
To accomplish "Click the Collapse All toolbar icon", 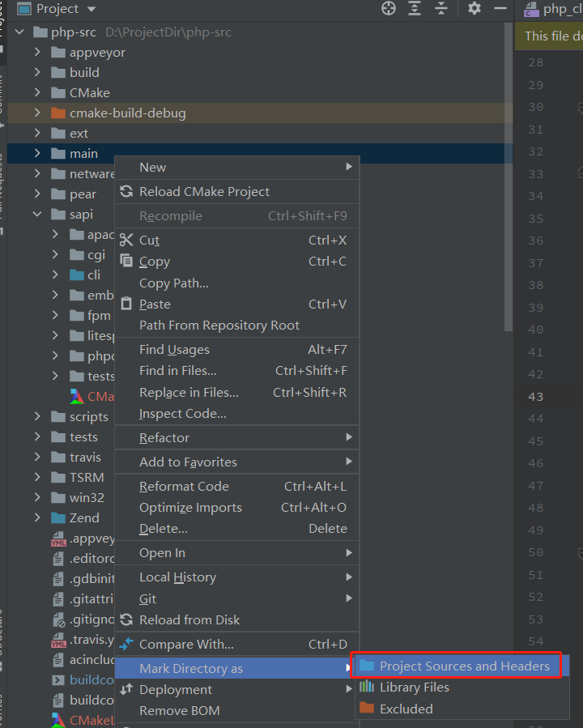I will pyautogui.click(x=441, y=8).
